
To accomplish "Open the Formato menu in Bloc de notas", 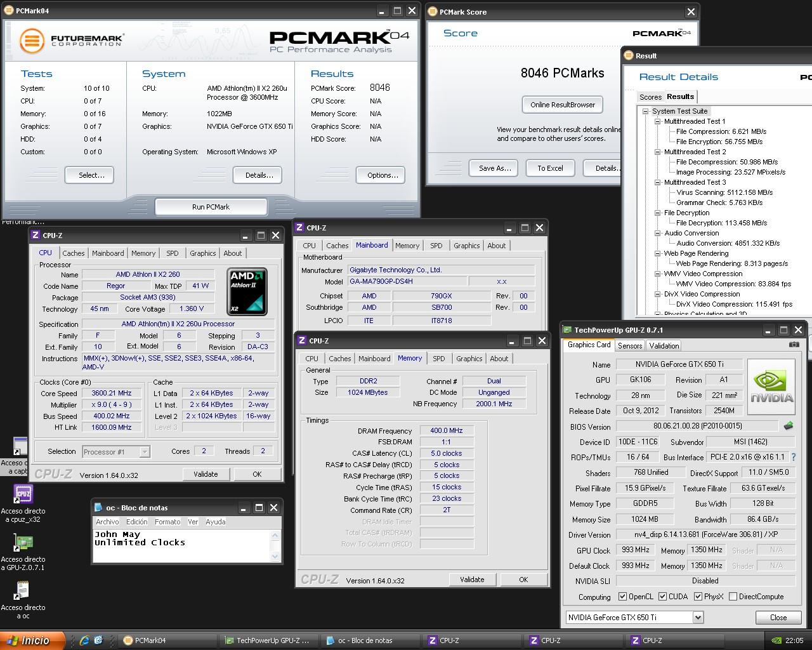I will click(x=167, y=522).
